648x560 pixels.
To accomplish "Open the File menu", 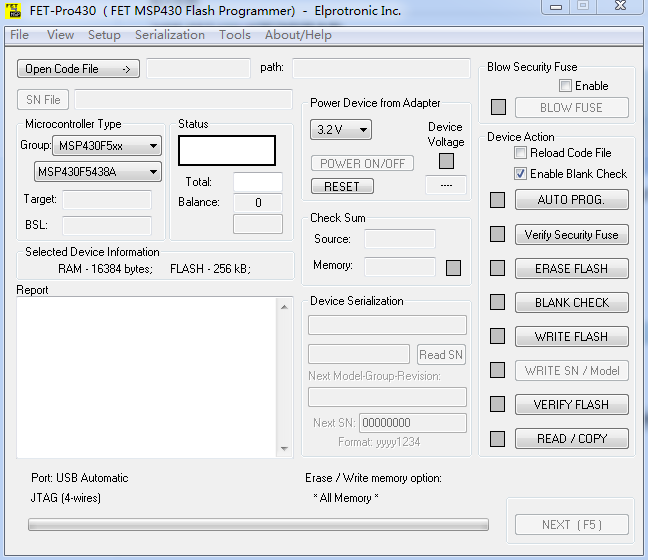I will click(19, 35).
